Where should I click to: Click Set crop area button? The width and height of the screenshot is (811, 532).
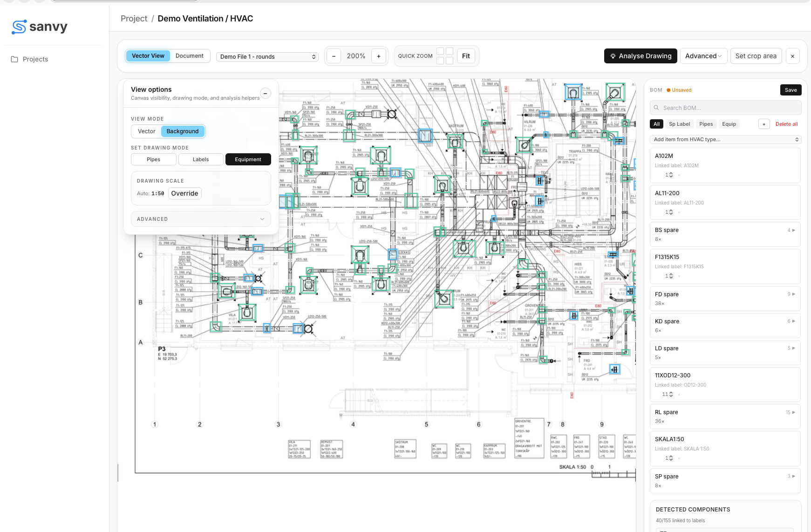[x=756, y=56]
